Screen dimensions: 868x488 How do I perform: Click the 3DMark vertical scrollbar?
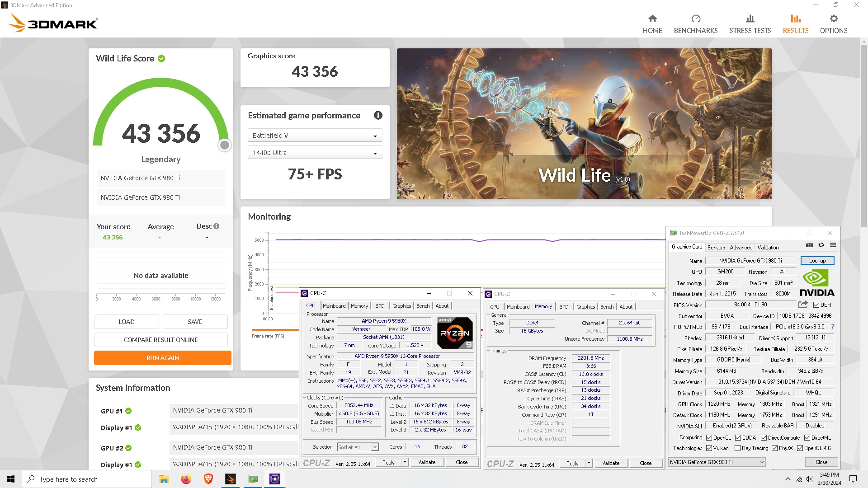point(864,136)
